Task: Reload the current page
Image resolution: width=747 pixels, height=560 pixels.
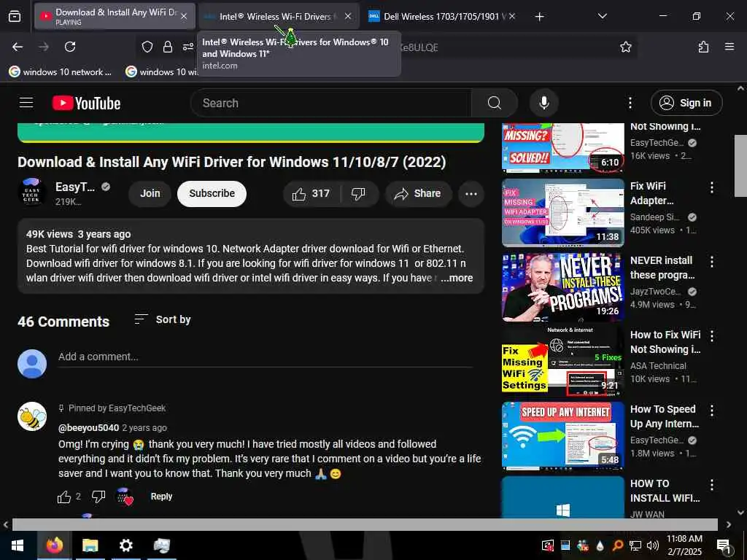Action: 70,47
